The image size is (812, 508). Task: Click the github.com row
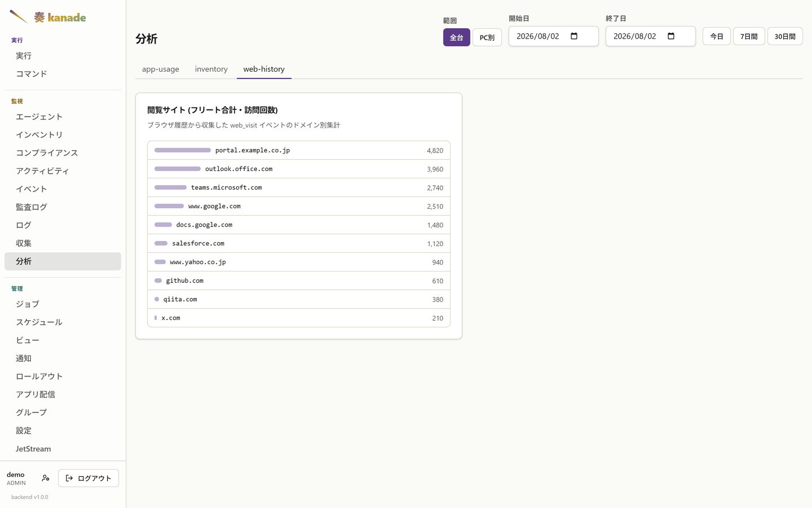299,281
